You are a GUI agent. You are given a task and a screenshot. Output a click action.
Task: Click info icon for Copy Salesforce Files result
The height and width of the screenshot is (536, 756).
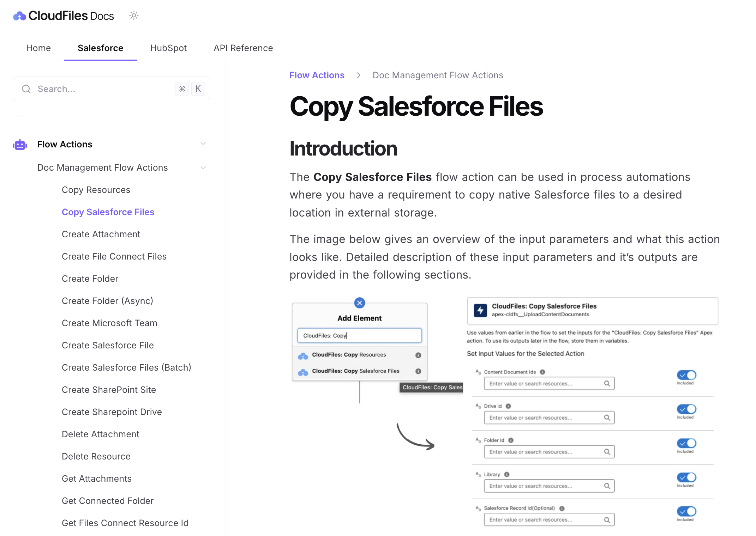coord(418,371)
